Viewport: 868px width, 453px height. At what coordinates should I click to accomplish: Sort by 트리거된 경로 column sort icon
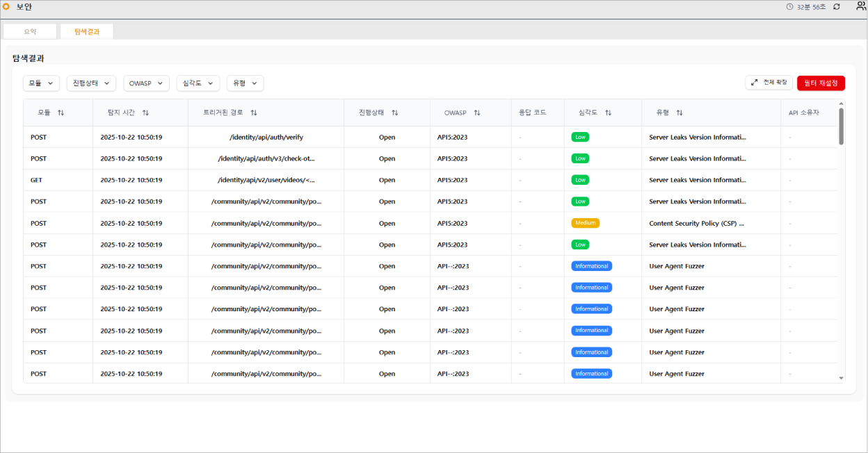[x=254, y=113]
